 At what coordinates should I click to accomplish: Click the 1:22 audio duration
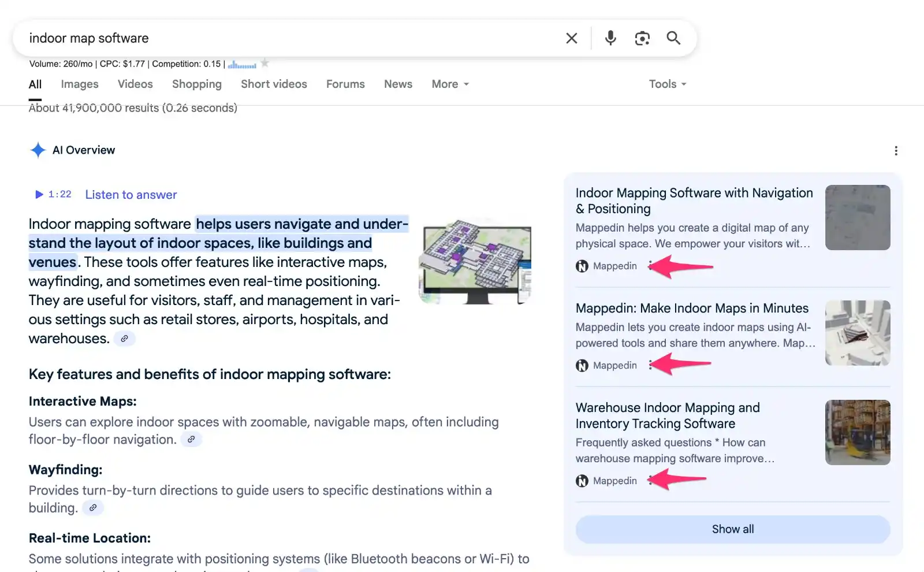tap(60, 195)
